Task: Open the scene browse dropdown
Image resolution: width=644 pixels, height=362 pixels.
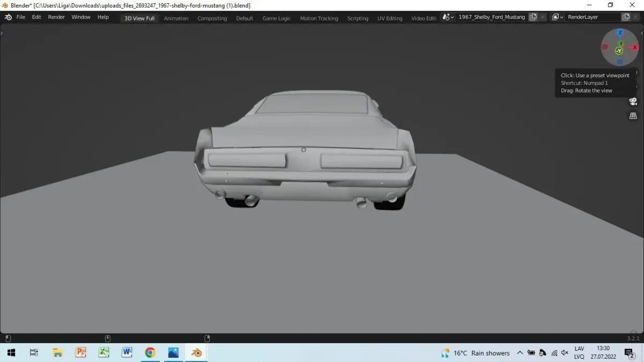Action: [448, 17]
